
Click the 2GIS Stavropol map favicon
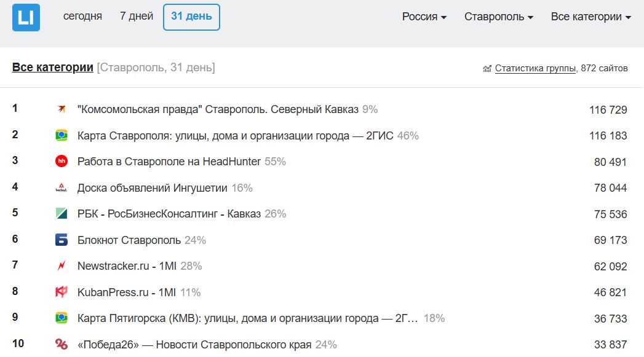[61, 136]
